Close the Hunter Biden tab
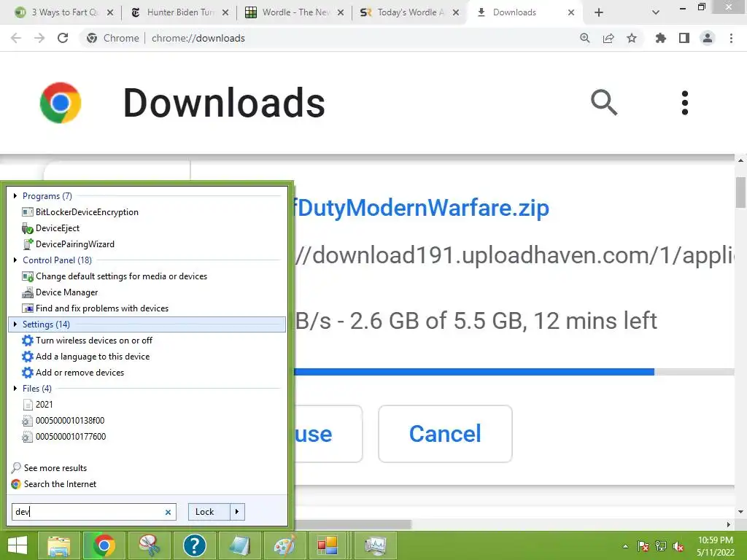 click(x=225, y=12)
